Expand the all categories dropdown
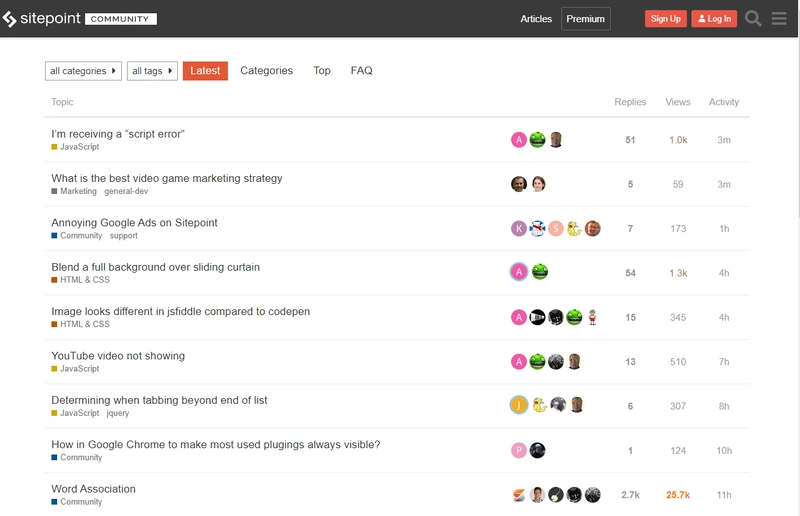Screen dimensions: 800x516 coord(83,71)
